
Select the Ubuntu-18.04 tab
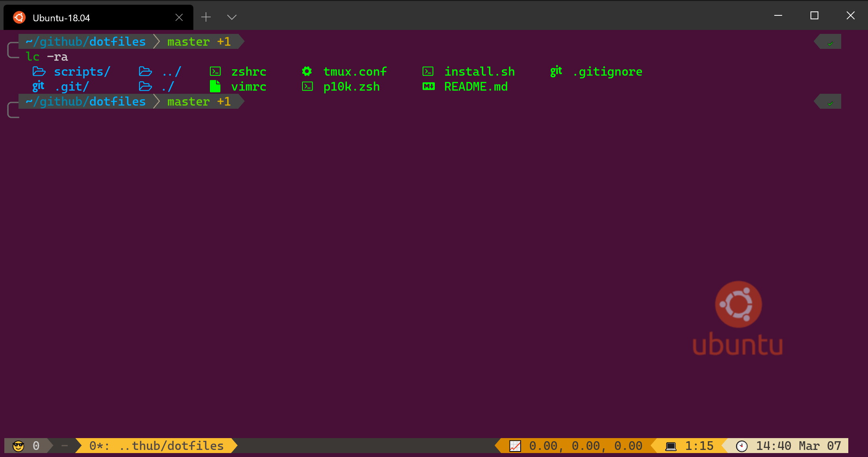point(61,18)
